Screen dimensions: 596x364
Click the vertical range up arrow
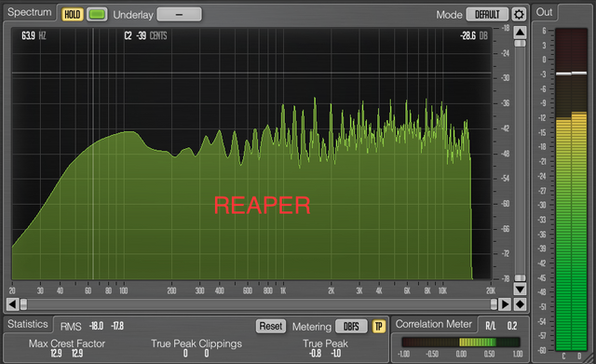click(x=520, y=33)
